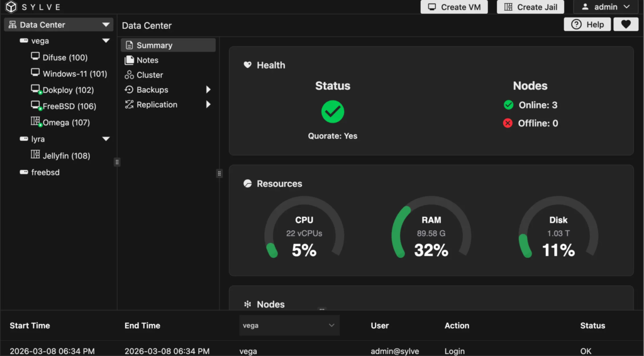Click the red Offline nodes cross icon
The width and height of the screenshot is (644, 356).
click(508, 123)
